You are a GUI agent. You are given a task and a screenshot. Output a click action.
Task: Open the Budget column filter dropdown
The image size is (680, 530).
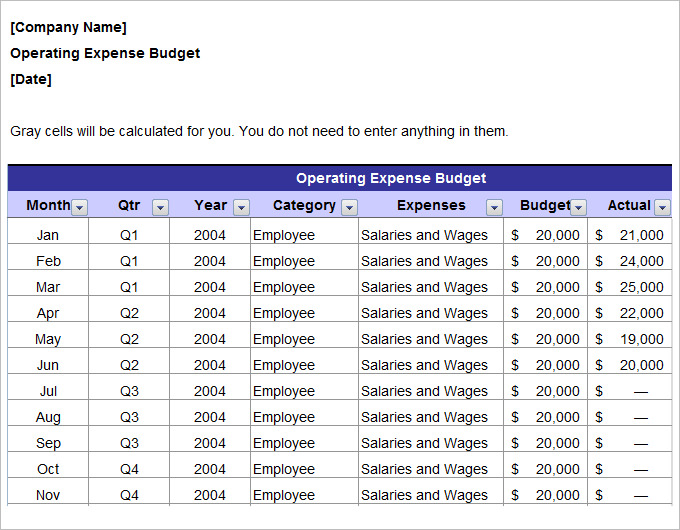point(578,207)
